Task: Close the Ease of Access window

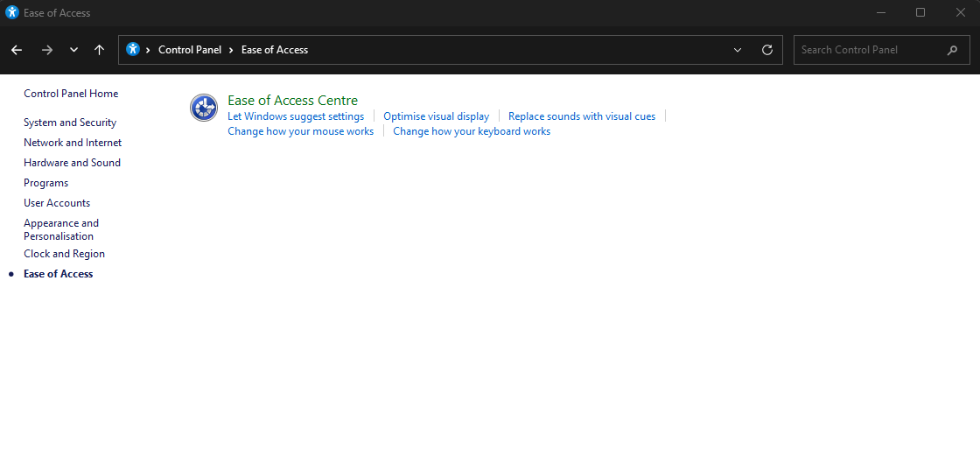Action: (x=960, y=12)
